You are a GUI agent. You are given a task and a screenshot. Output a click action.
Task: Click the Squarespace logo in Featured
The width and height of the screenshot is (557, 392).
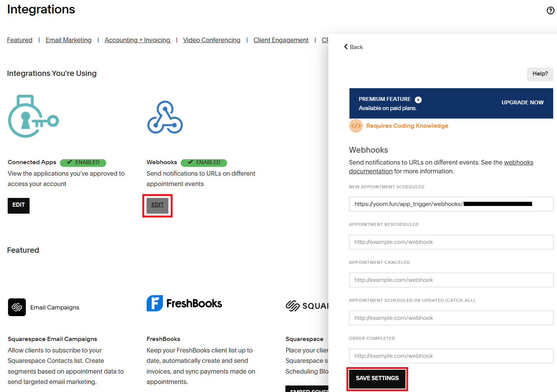click(307, 306)
